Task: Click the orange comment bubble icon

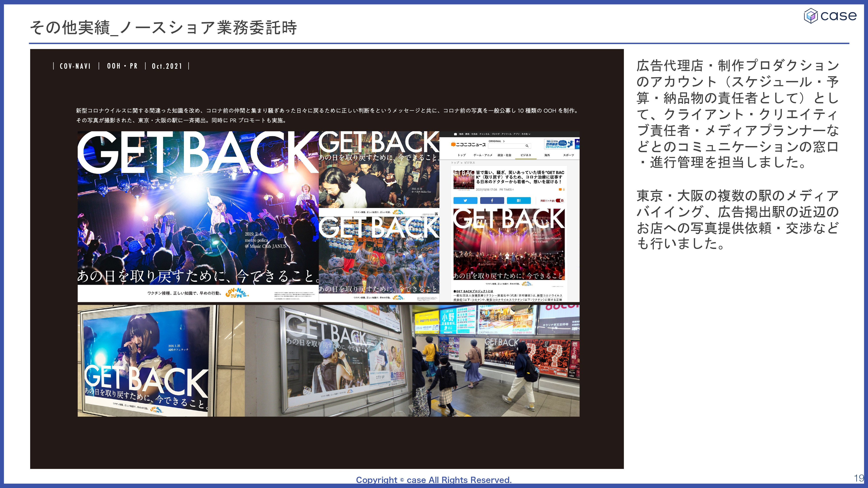Action: pyautogui.click(x=560, y=190)
